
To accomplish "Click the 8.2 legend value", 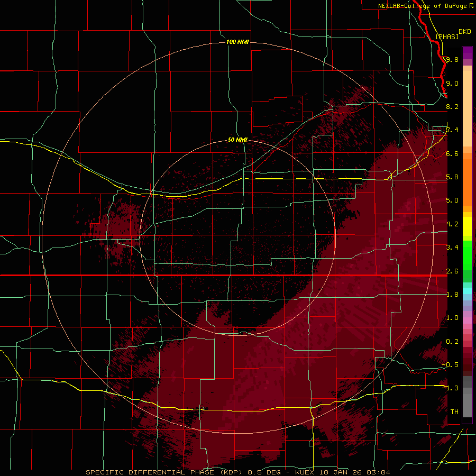I will point(452,106).
